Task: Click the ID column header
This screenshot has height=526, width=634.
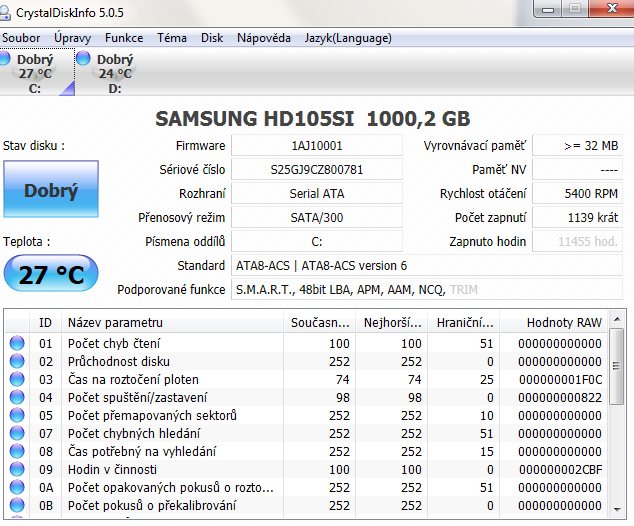Action: [x=45, y=323]
